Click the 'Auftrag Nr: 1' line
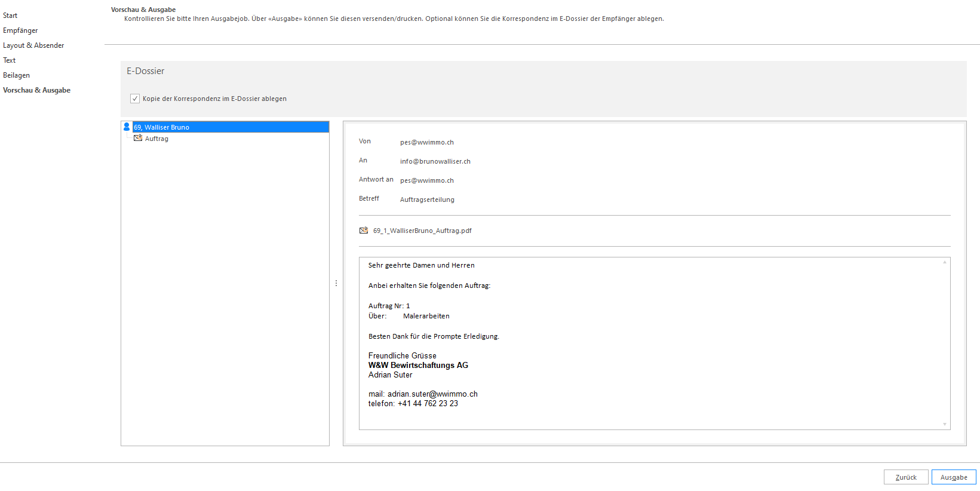The image size is (980, 491). (x=389, y=306)
